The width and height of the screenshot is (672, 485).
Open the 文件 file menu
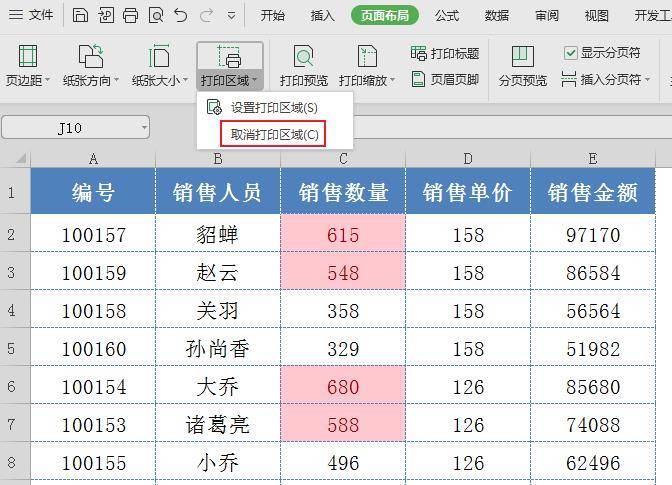click(32, 15)
